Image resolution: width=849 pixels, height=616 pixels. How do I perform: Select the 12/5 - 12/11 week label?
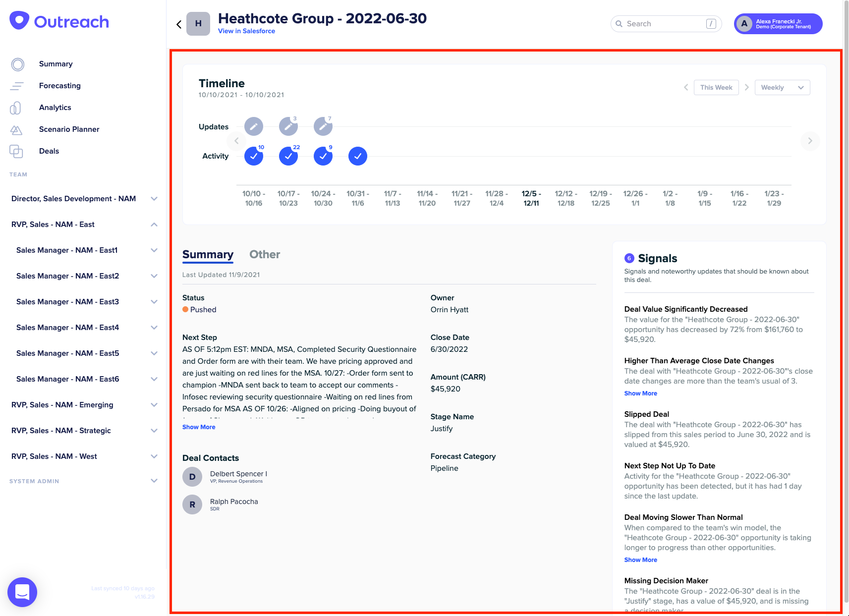pos(531,198)
